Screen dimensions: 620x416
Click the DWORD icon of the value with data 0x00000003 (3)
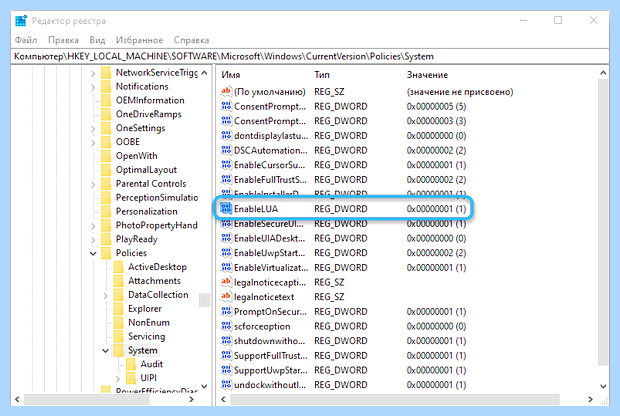[x=226, y=121]
